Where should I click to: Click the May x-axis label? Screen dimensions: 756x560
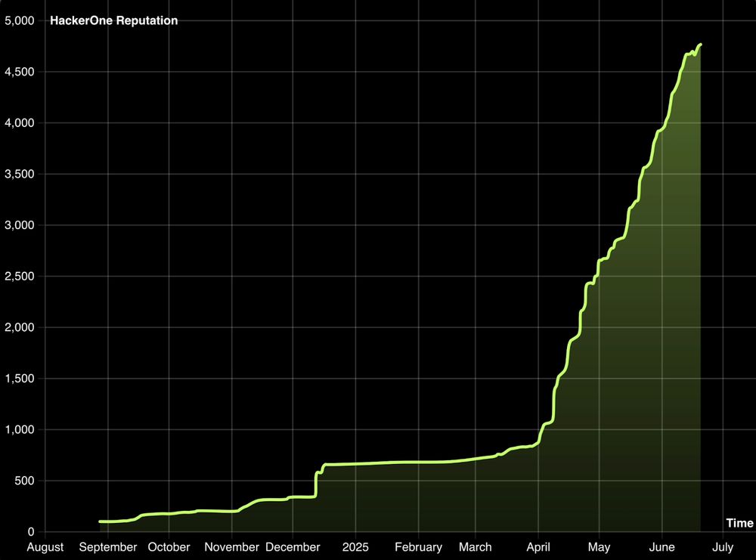click(599, 547)
